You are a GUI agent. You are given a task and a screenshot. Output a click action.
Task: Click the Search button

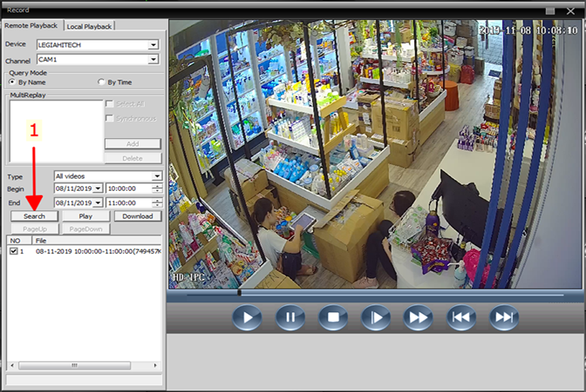coord(35,216)
